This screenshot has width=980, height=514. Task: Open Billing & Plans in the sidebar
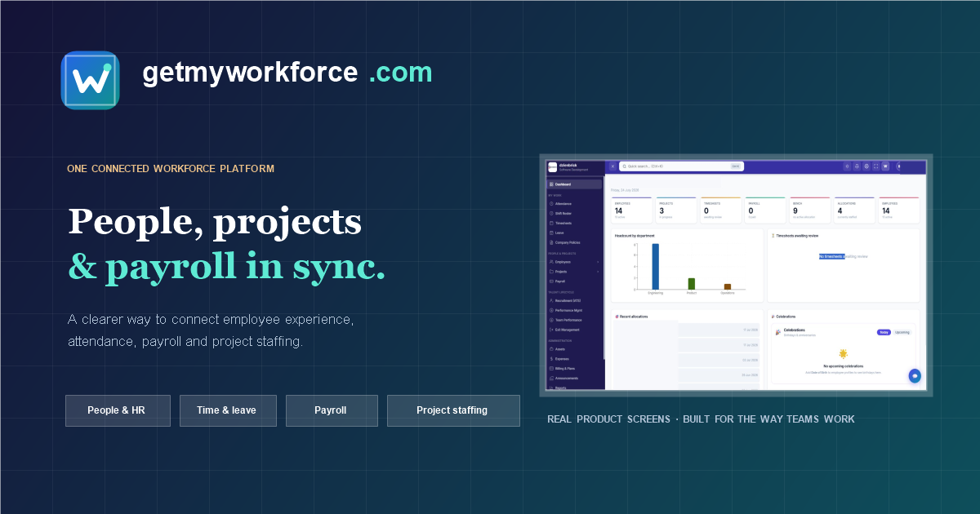click(x=575, y=369)
